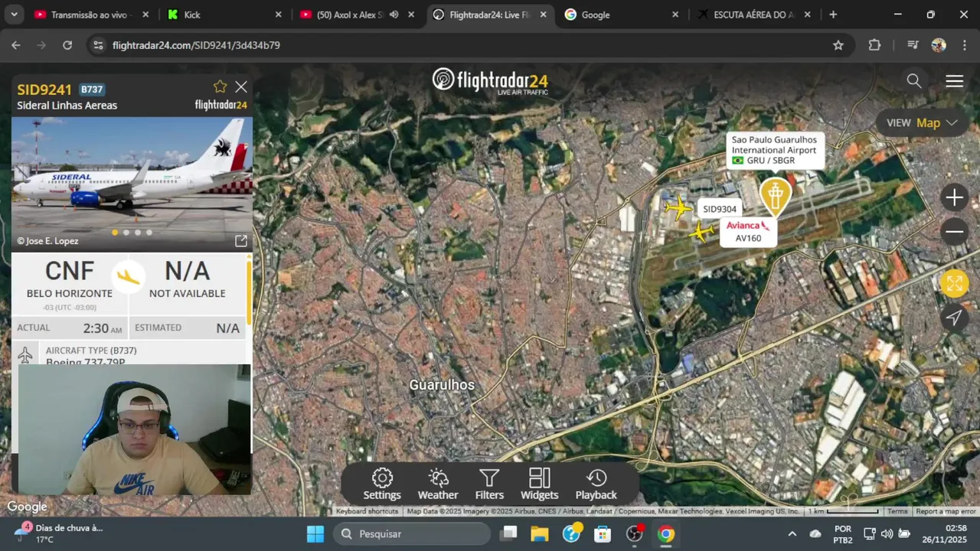Click the B737 aircraft type badge
This screenshot has height=551, width=980.
92,90
